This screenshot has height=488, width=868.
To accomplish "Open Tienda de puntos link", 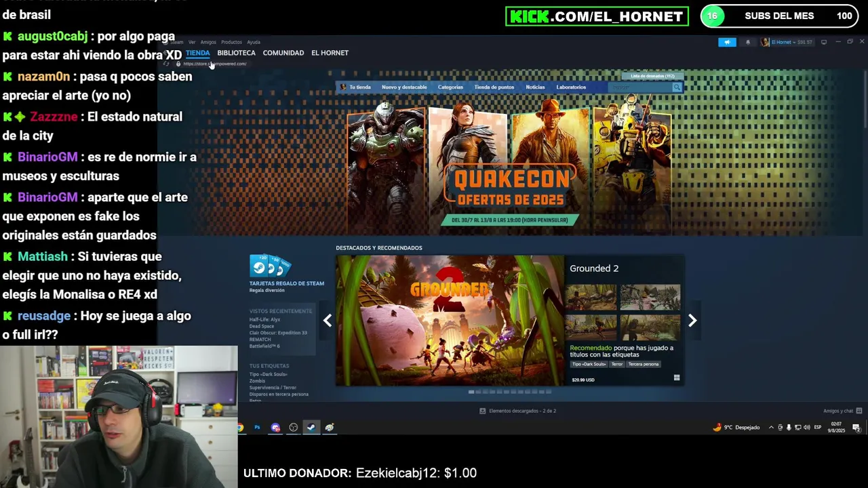I will [494, 87].
